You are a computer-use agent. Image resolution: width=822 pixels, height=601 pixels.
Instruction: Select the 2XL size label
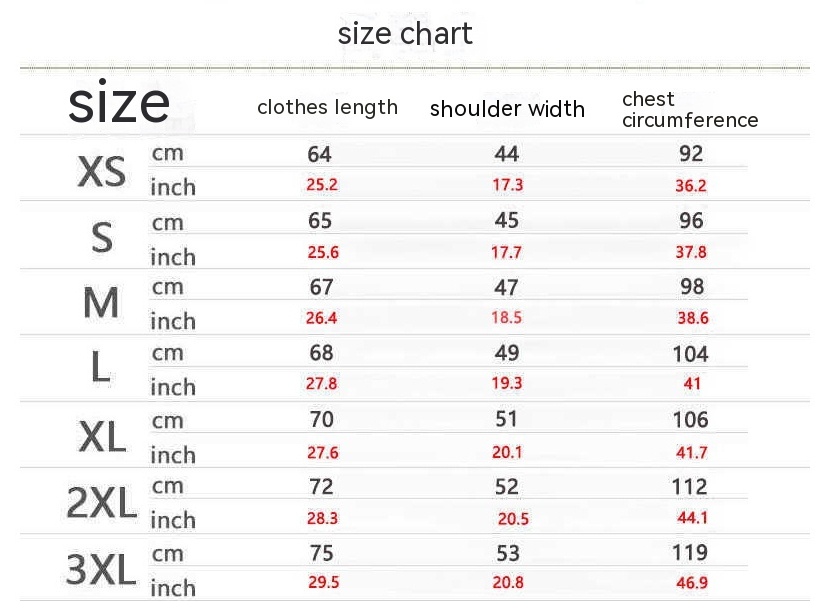[101, 503]
